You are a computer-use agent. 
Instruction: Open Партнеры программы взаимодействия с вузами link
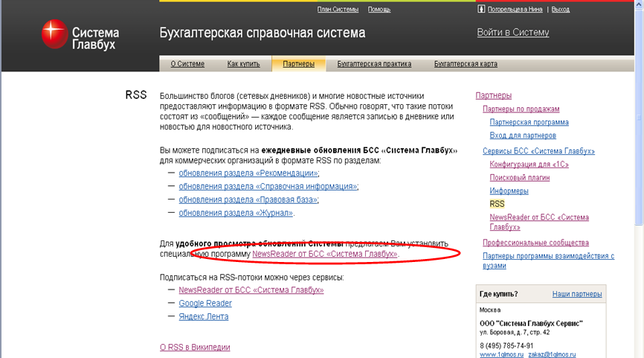tap(548, 260)
